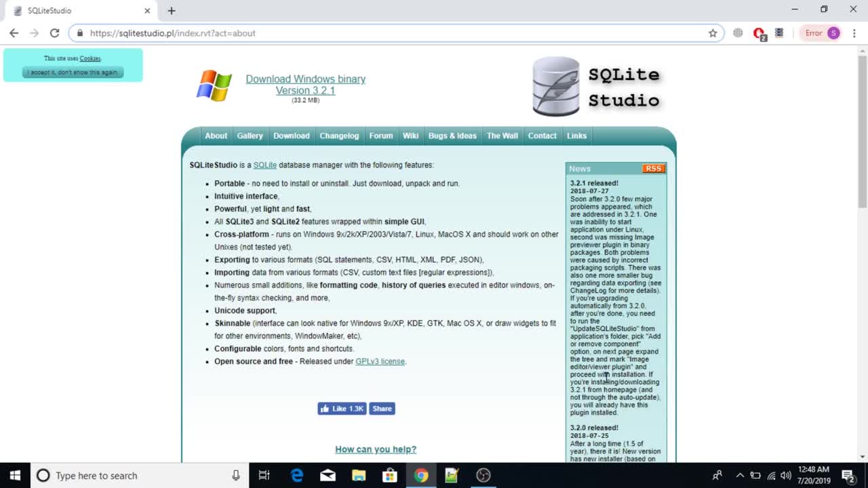Open the Download menu item
868x488 pixels.
pos(292,136)
